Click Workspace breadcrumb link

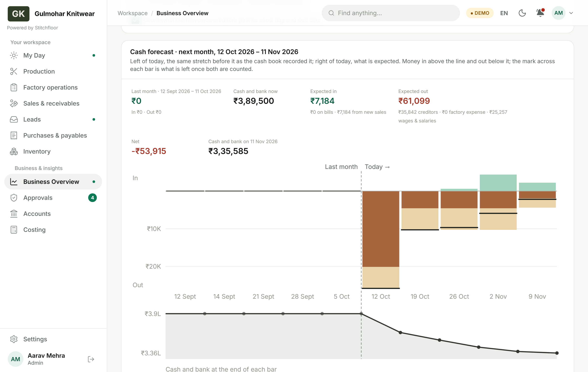click(133, 13)
